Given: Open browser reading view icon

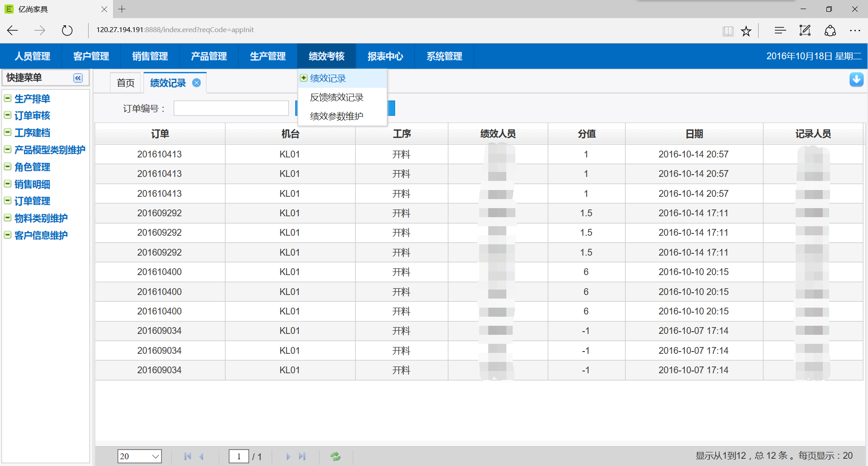Looking at the screenshot, I should pyautogui.click(x=728, y=31).
